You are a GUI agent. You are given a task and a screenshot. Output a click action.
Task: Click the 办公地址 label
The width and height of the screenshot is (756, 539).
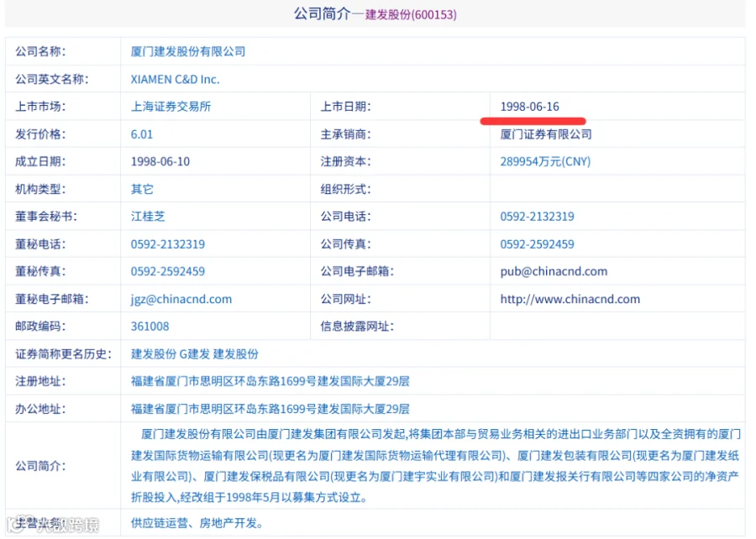point(40,409)
